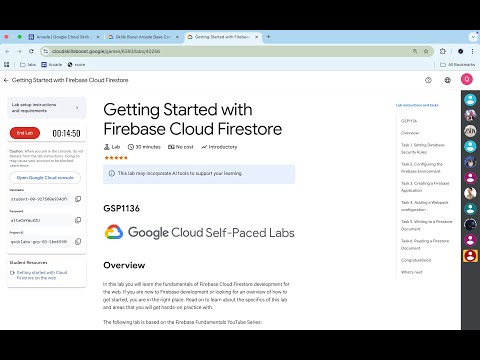Go to Task 6 Reading a Firestore Document
The image size is (480, 360).
pyautogui.click(x=425, y=244)
